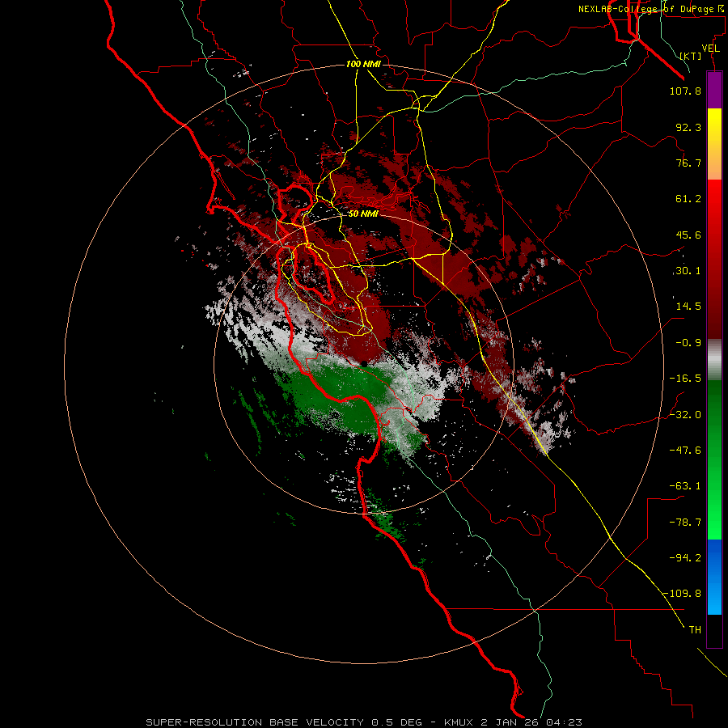Select the -94.2 scale value
Viewport: 728px width, 728px height.
[x=685, y=557]
